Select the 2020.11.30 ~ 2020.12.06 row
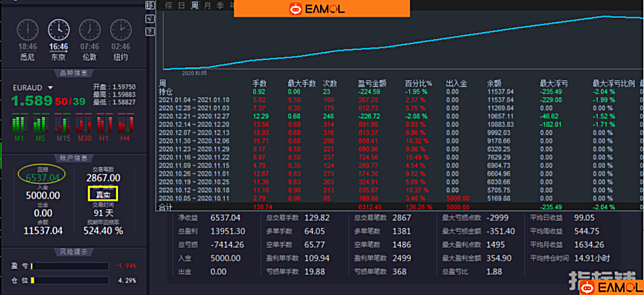Screen dimensions: 644x295 tap(399, 141)
